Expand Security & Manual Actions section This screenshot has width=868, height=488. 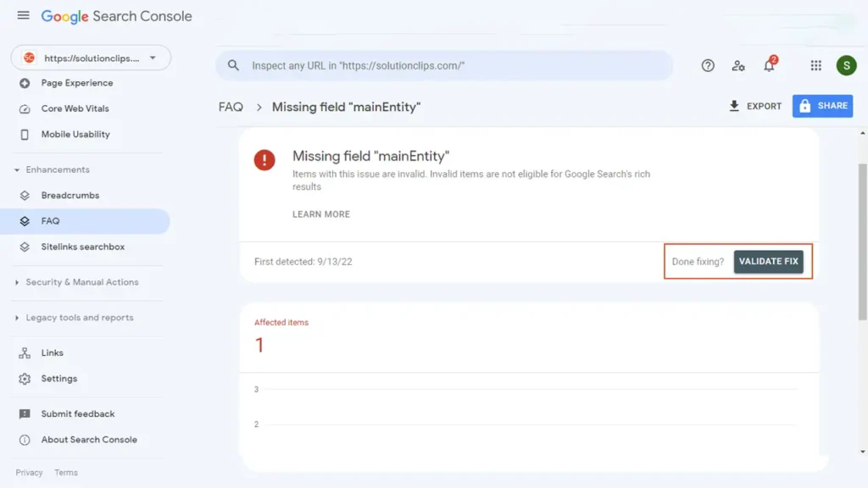18,282
